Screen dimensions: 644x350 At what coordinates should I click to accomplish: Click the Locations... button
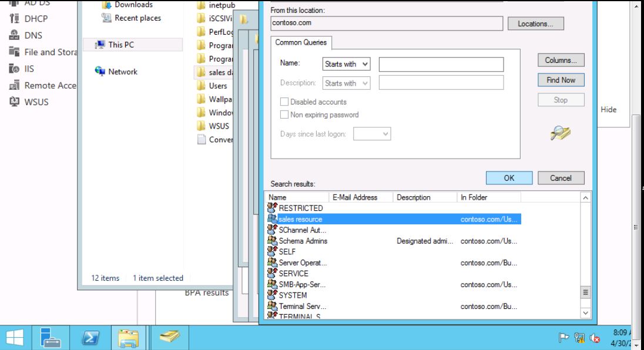point(535,24)
